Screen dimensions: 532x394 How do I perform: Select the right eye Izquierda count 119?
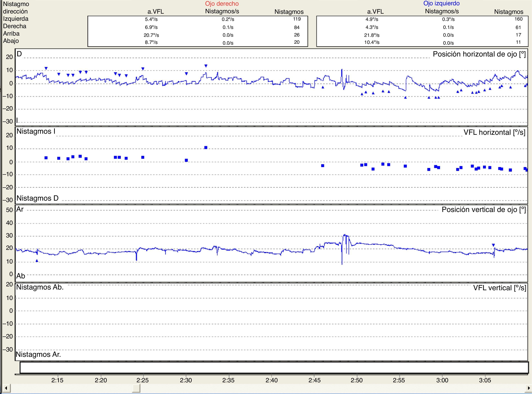pos(297,19)
